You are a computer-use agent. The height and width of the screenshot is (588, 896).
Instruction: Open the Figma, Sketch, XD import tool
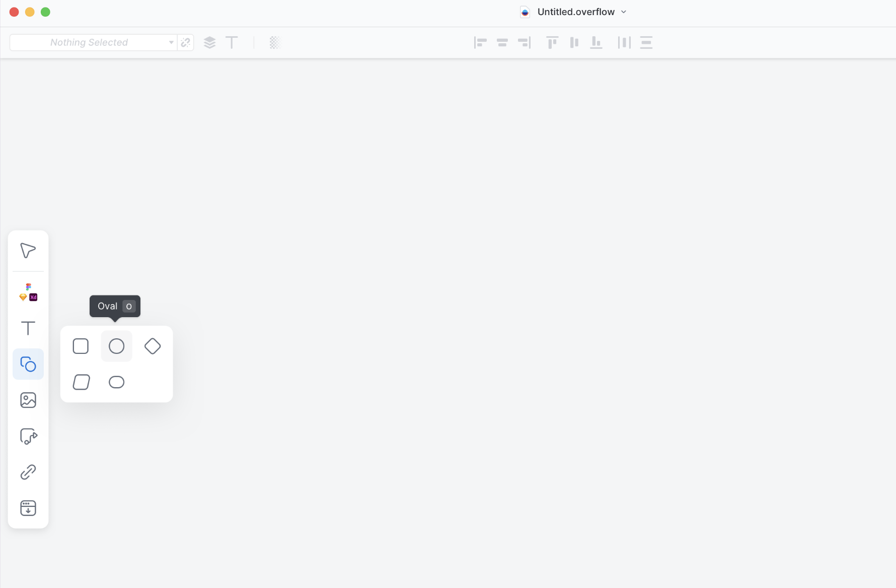[28, 292]
